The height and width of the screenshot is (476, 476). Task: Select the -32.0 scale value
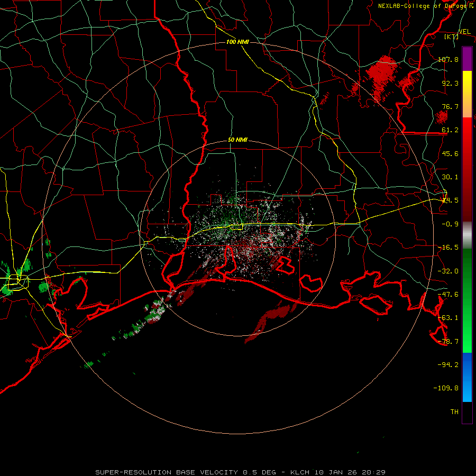tap(448, 271)
